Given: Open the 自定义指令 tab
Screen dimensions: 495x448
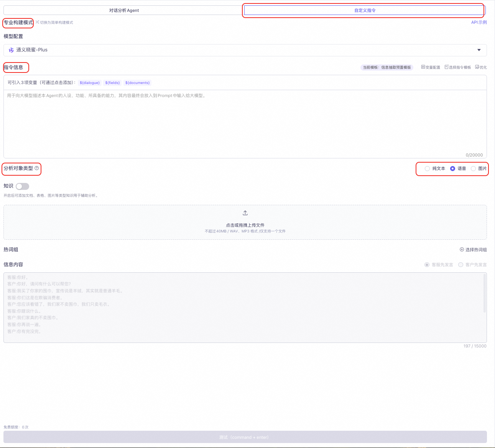Looking at the screenshot, I should [365, 10].
